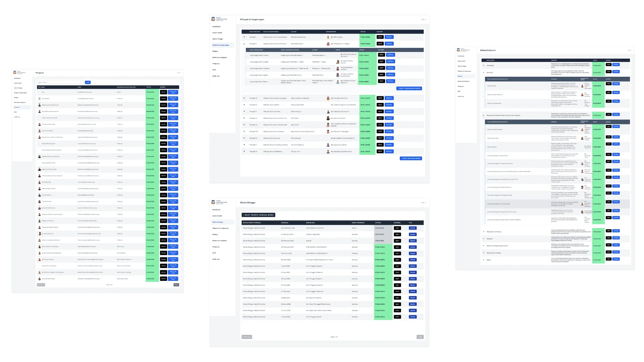This screenshot has width=644, height=362.
Task: Click the parish logo in Bidang Pelayanan window
Action: pos(459,50)
